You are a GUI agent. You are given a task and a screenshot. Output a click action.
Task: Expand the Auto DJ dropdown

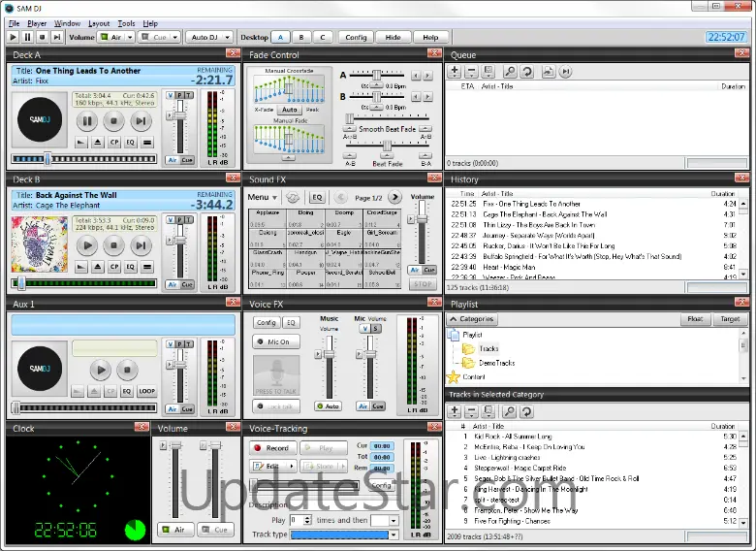(227, 37)
